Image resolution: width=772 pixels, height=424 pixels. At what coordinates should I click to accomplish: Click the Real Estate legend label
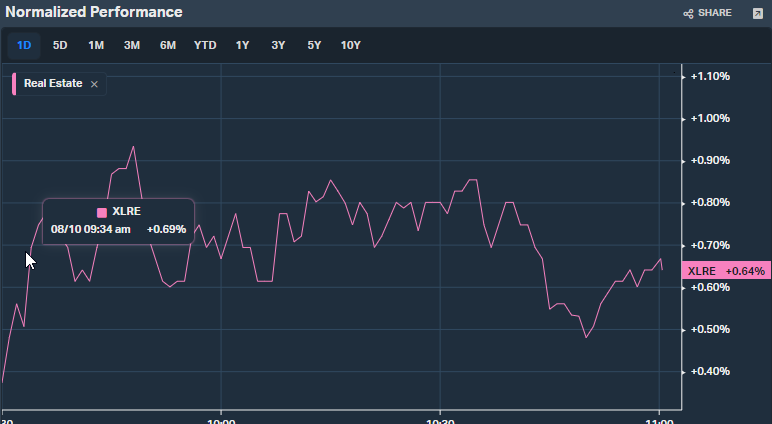(x=53, y=84)
